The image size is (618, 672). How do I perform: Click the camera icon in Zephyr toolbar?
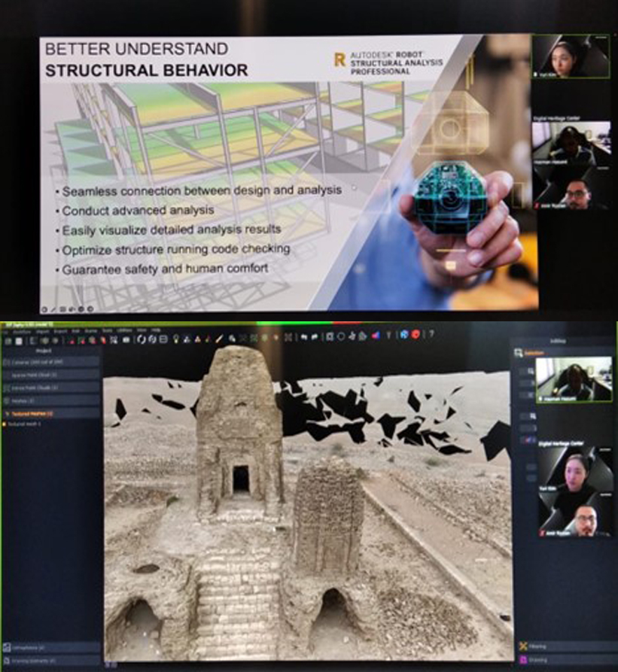[x=126, y=340]
